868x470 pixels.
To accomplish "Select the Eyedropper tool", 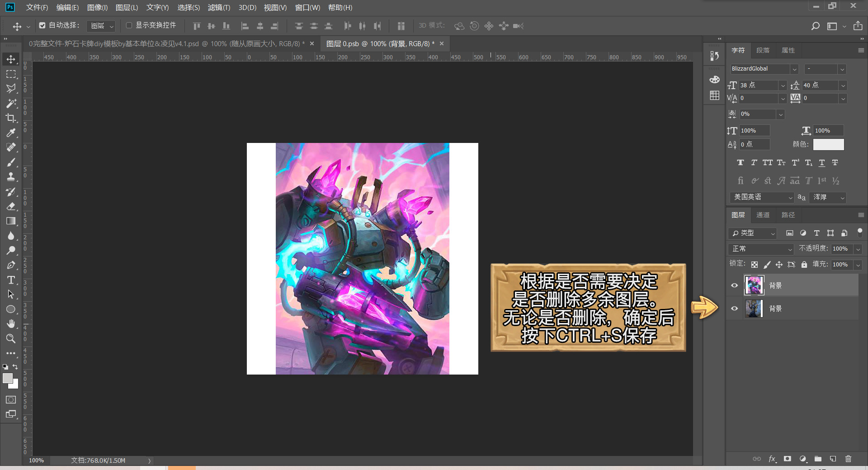I will (11, 133).
